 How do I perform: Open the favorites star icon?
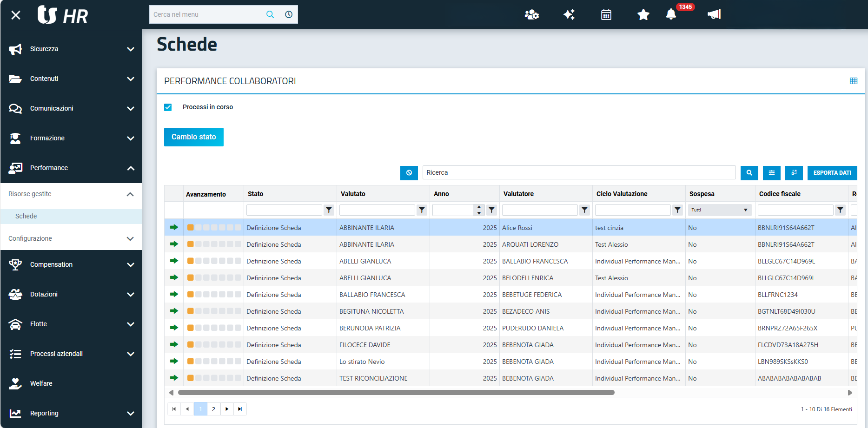(643, 15)
